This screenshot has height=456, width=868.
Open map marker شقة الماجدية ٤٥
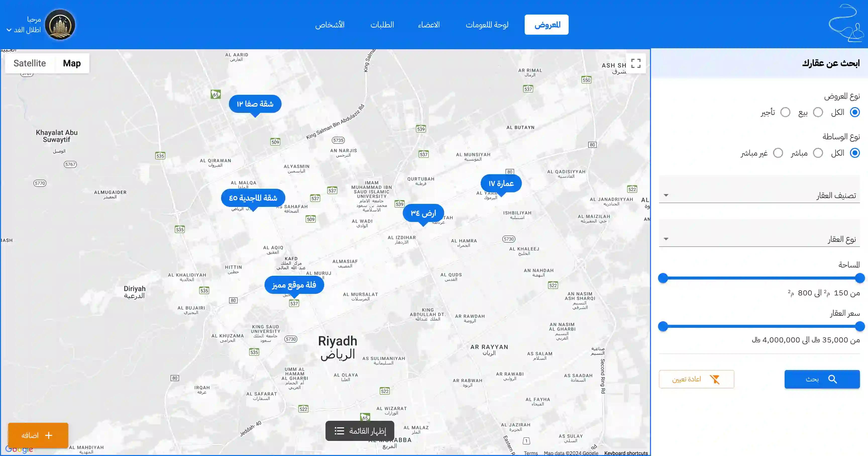[x=253, y=198]
